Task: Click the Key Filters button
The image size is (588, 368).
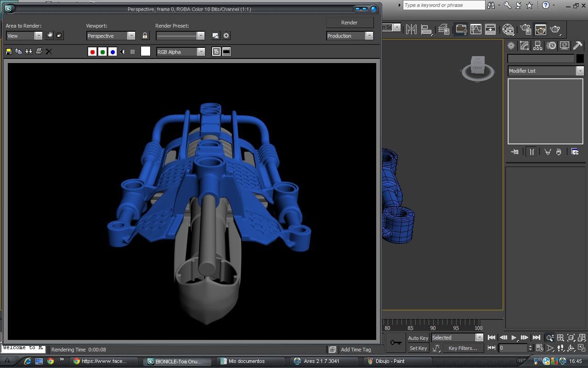Action: pyautogui.click(x=463, y=348)
